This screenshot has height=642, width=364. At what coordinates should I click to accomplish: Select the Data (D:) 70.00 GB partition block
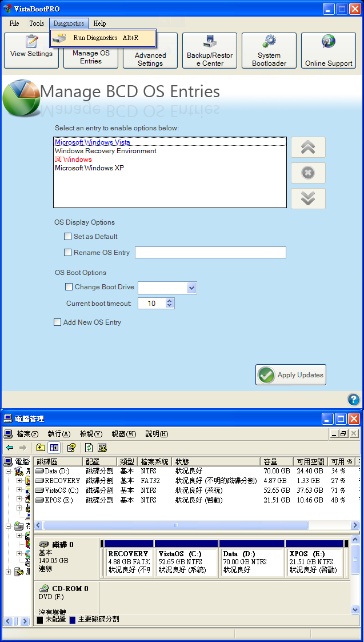tap(251, 558)
